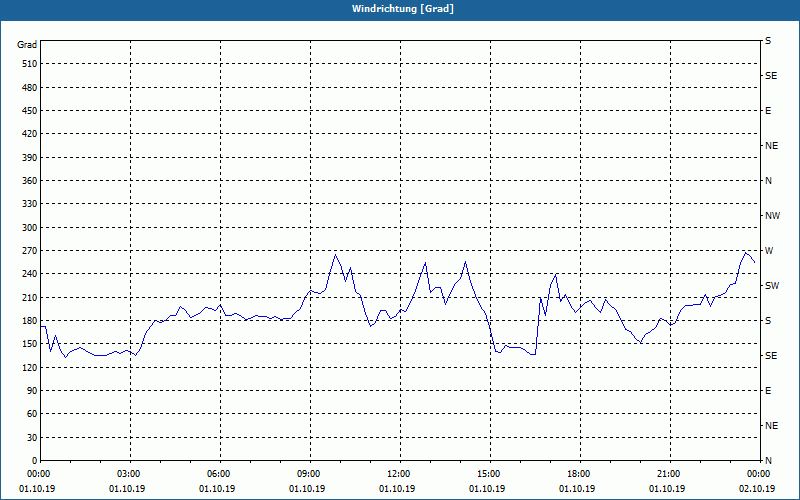The image size is (800, 500).
Task: Select the 210 degree label
Action: click(30, 297)
